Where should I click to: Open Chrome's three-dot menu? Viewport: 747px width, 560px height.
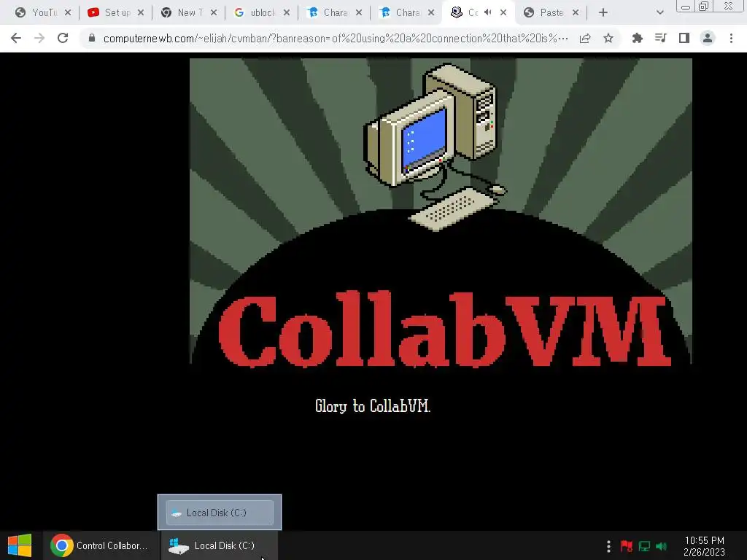tap(731, 38)
